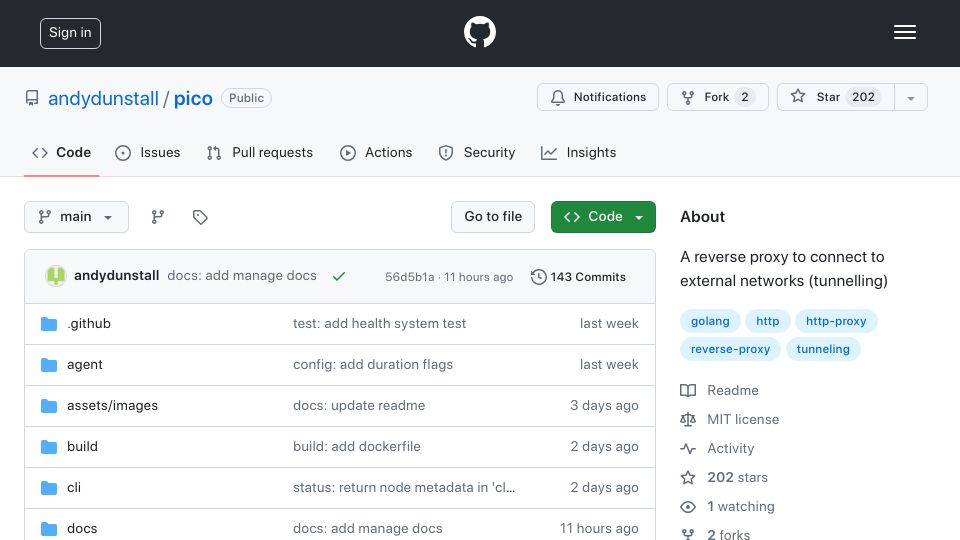Image resolution: width=960 pixels, height=540 pixels.
Task: Open the pico repository link
Action: (x=193, y=99)
